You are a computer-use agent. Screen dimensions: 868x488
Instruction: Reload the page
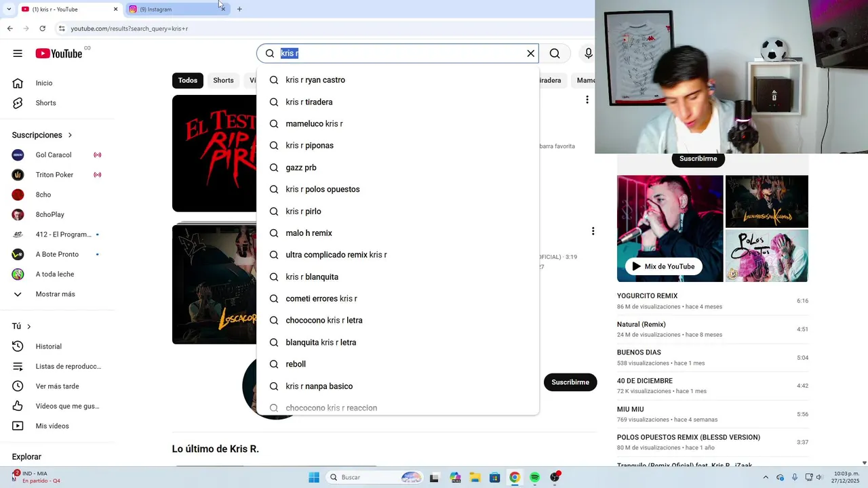tap(42, 28)
